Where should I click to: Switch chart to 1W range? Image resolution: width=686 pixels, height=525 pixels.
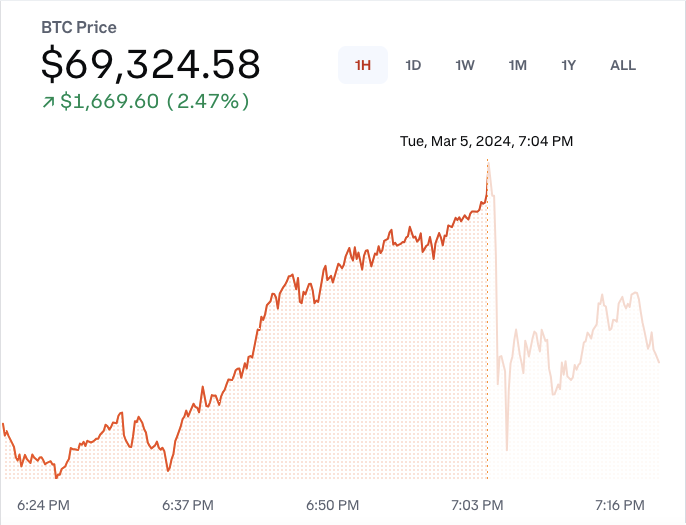click(465, 66)
